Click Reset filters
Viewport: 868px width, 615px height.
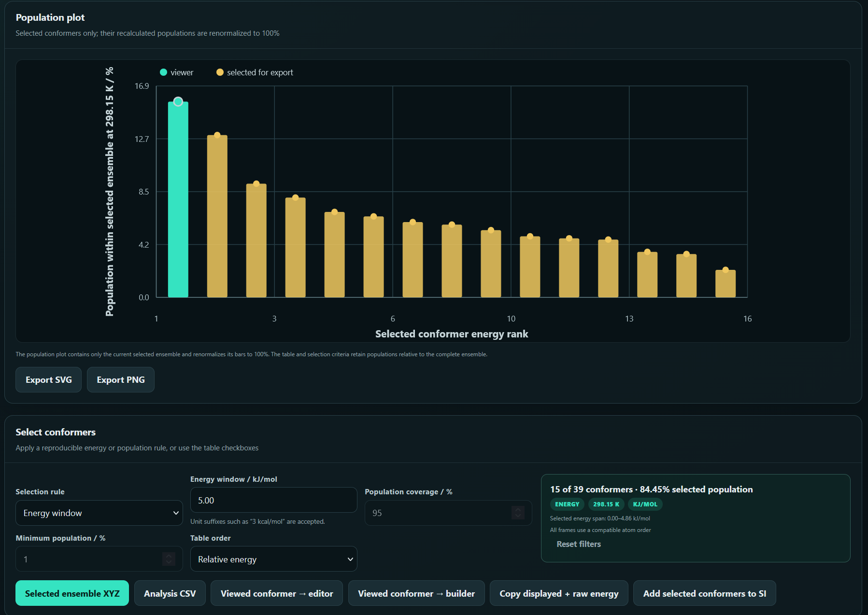(579, 544)
